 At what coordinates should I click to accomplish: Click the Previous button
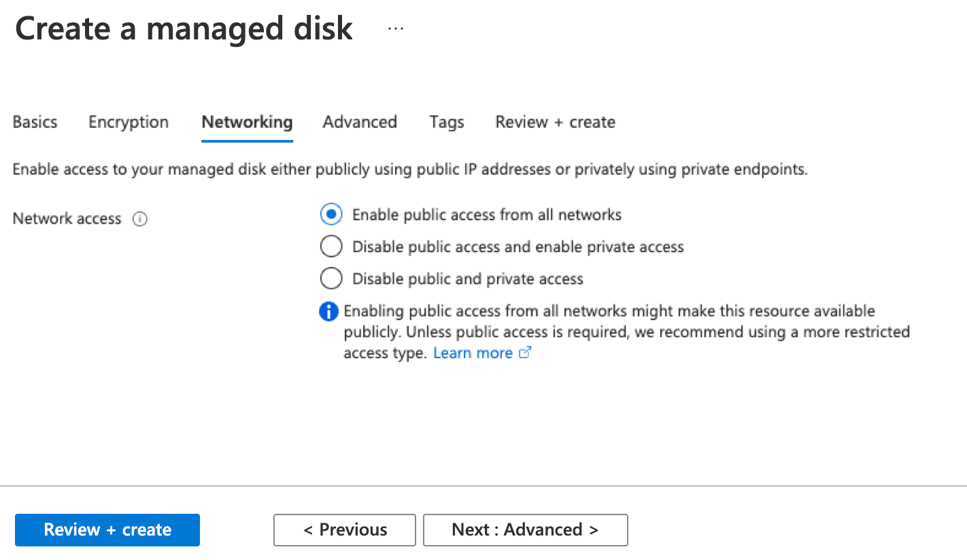click(x=344, y=529)
